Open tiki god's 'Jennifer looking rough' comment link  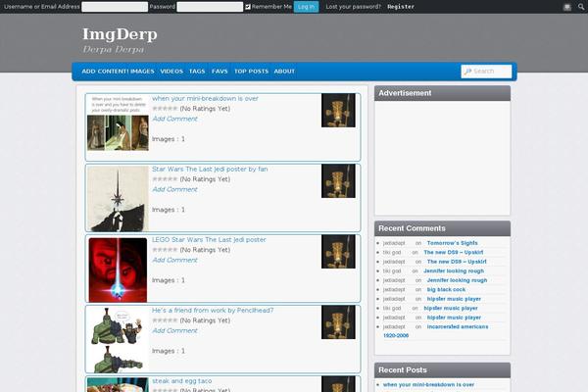tap(454, 270)
